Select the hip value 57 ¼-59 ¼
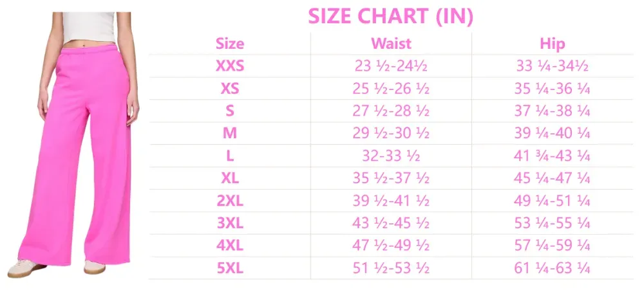The height and width of the screenshot is (290, 644). coord(553,246)
